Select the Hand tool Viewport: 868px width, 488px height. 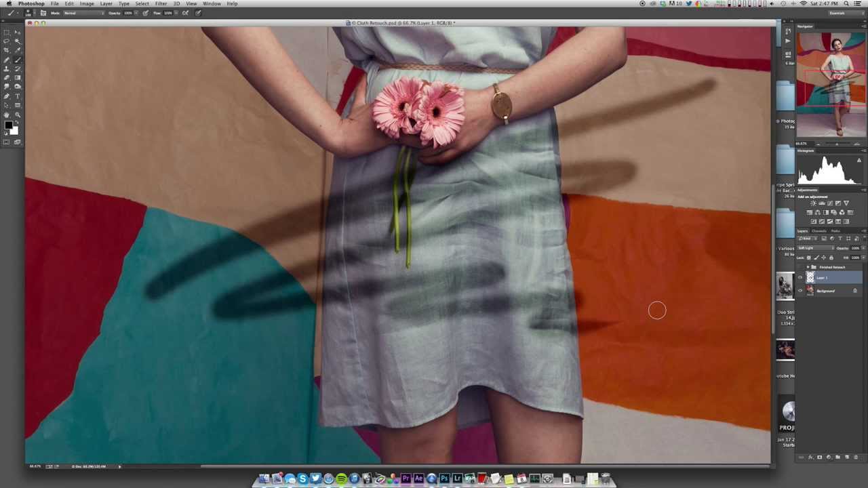click(7, 115)
